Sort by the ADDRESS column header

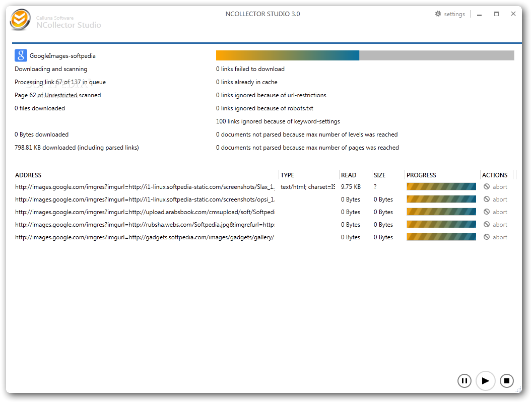pos(28,175)
